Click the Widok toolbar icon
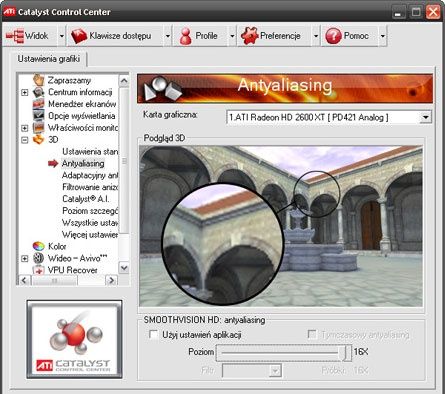Image resolution: width=445 pixels, height=394 pixels. [15, 36]
